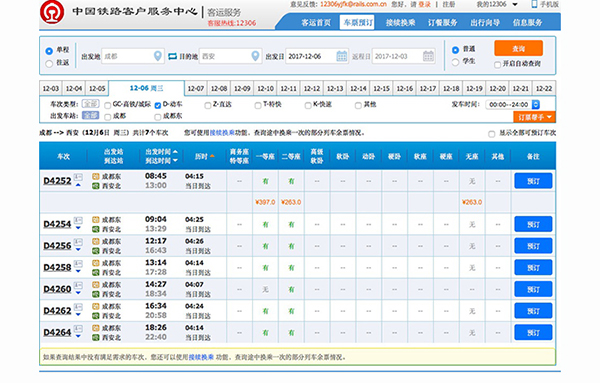The height and width of the screenshot is (383, 600).
Task: Swap departure and destination with the arrows icon
Action: point(173,56)
